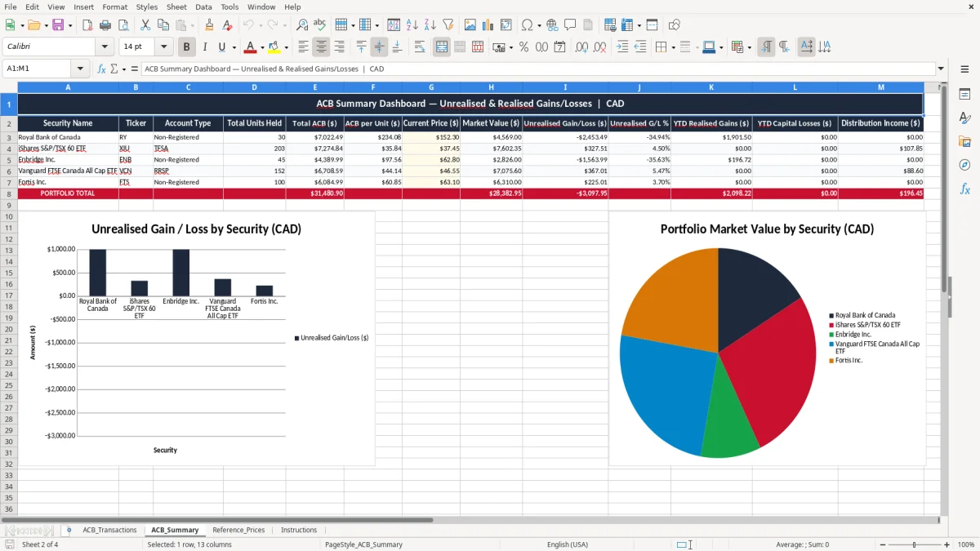The height and width of the screenshot is (551, 980).
Task: Click the zoom slider in the status bar
Action: [x=915, y=544]
